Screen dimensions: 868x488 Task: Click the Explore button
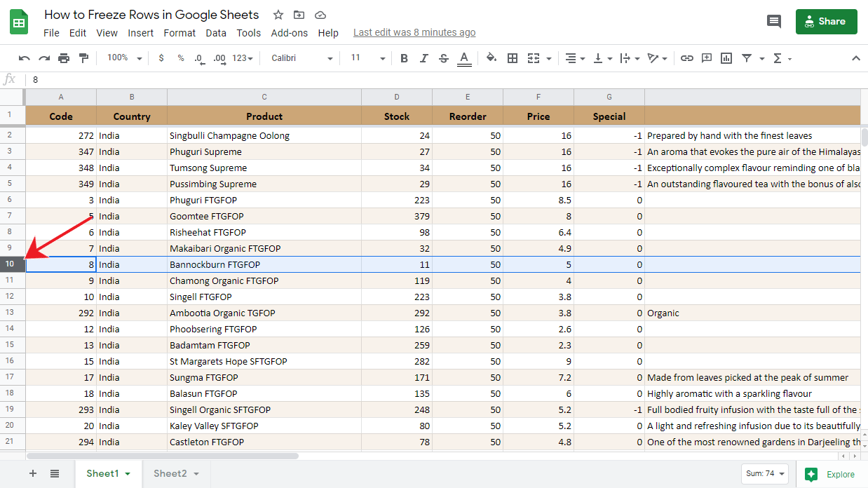click(832, 474)
